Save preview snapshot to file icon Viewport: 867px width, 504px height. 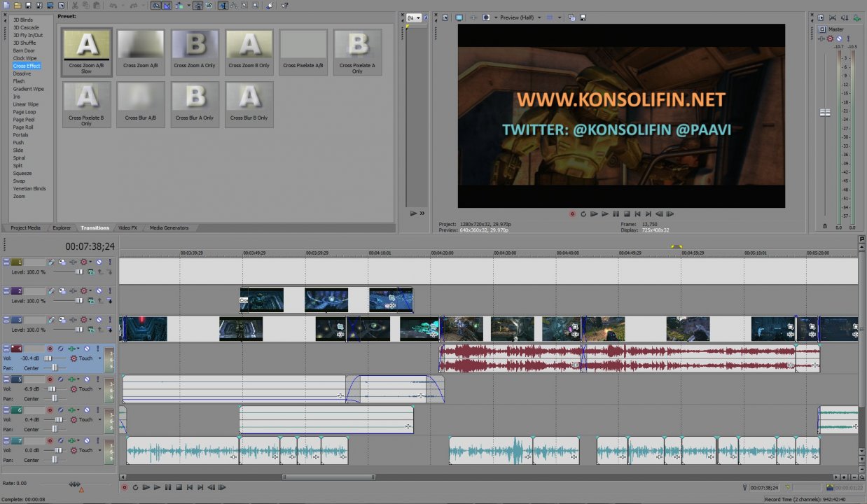click(583, 17)
